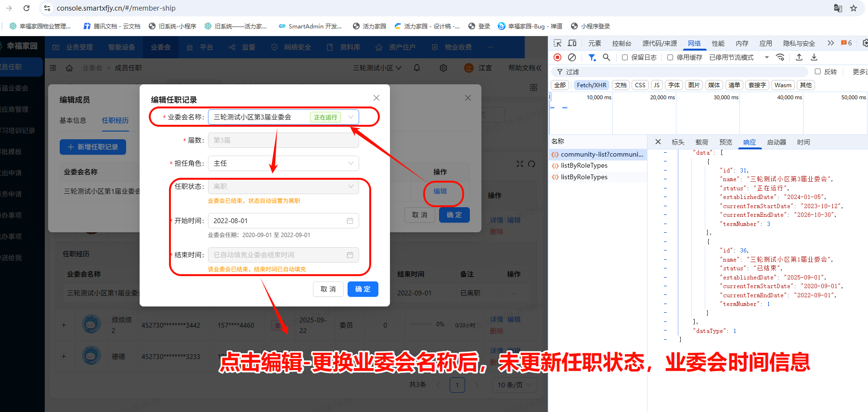Open the settings gear in the header
The height and width of the screenshot is (412, 868).
click(x=443, y=68)
